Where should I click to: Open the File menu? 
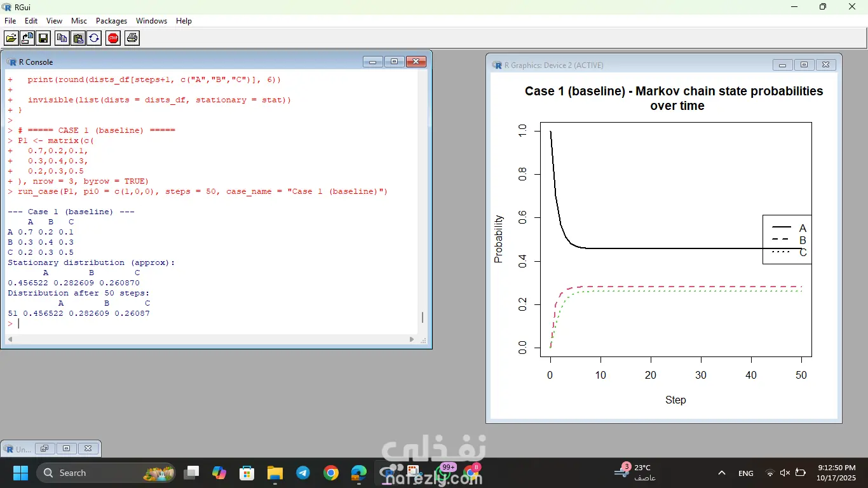click(10, 21)
